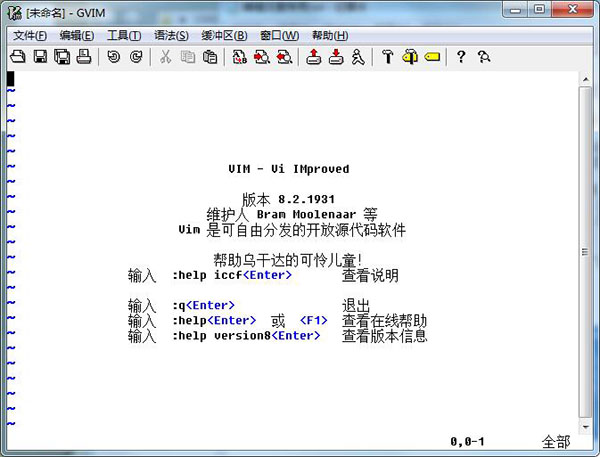Image resolution: width=600 pixels, height=457 pixels.
Task: Click the Save All files icon
Action: tap(62, 57)
